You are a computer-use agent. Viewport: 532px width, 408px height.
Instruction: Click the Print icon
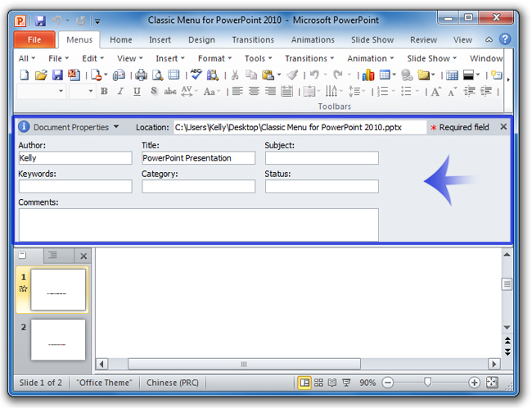coord(141,75)
